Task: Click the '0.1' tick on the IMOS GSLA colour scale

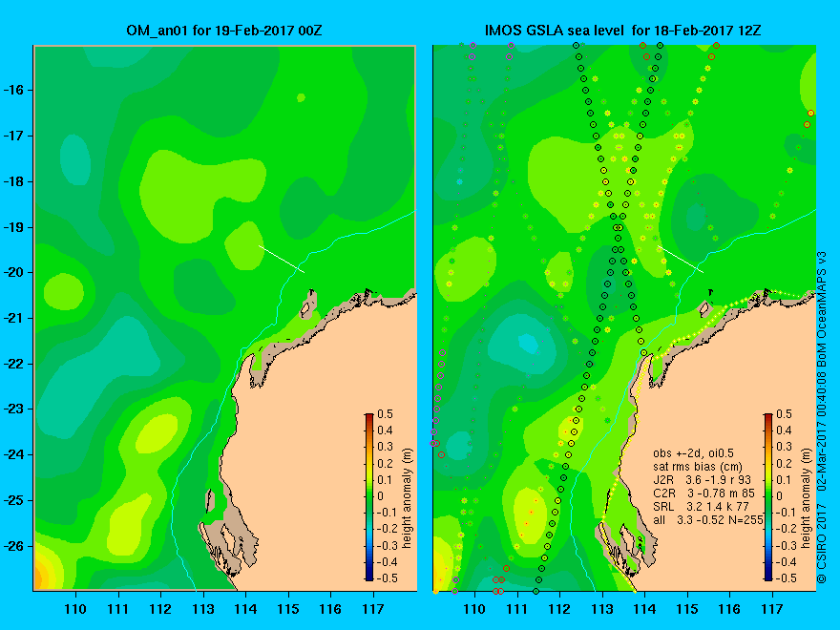Action: [785, 479]
